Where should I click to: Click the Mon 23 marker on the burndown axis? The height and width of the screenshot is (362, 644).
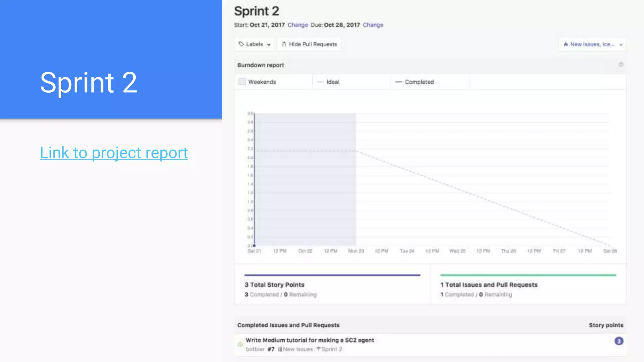(x=356, y=251)
